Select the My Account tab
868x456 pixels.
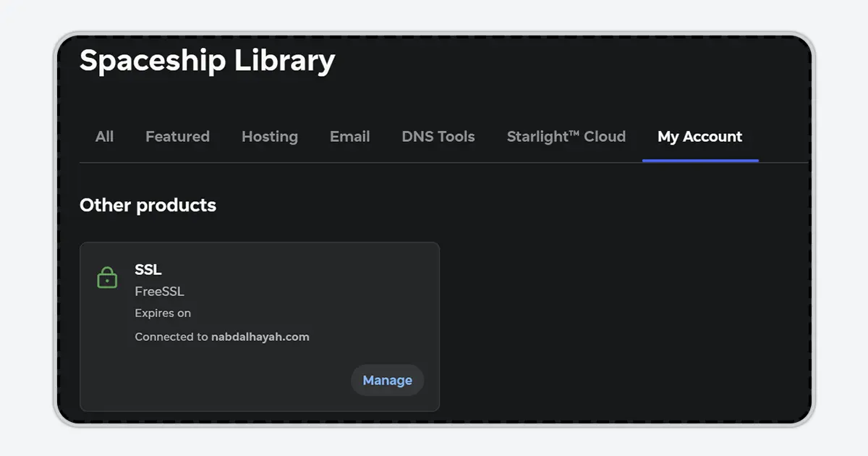tap(700, 137)
